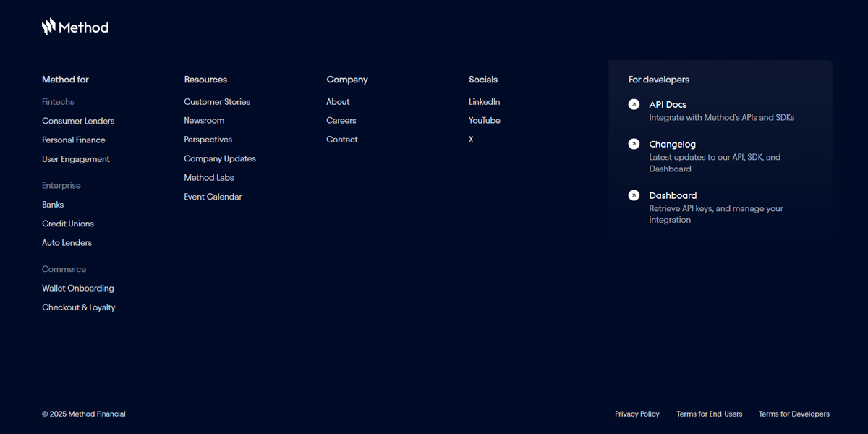Open the Changelog link
Screen dimensions: 868x434
(672, 145)
